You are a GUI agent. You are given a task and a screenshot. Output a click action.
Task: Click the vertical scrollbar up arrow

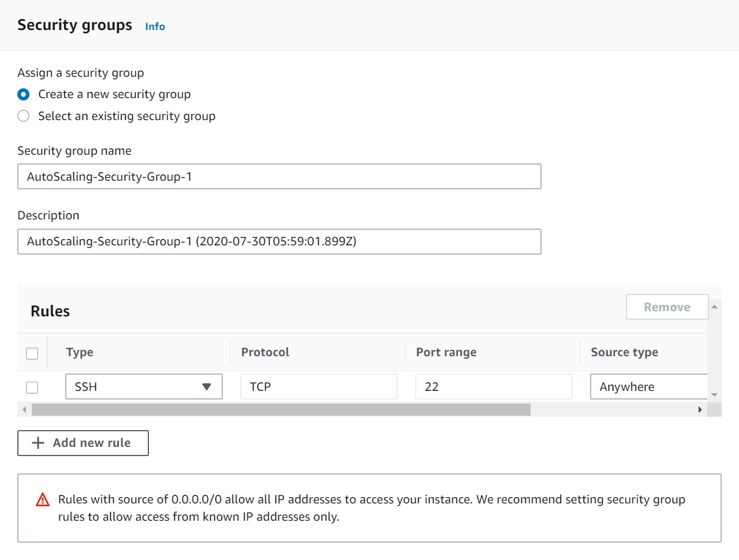coord(714,307)
